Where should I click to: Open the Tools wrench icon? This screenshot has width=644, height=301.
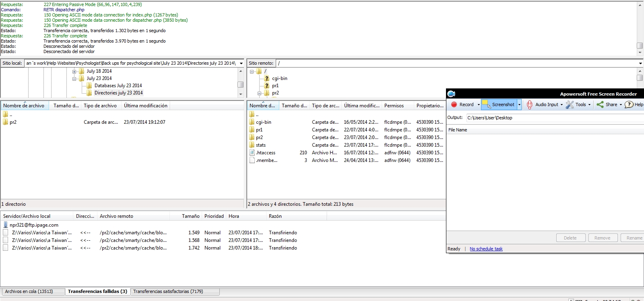click(570, 104)
